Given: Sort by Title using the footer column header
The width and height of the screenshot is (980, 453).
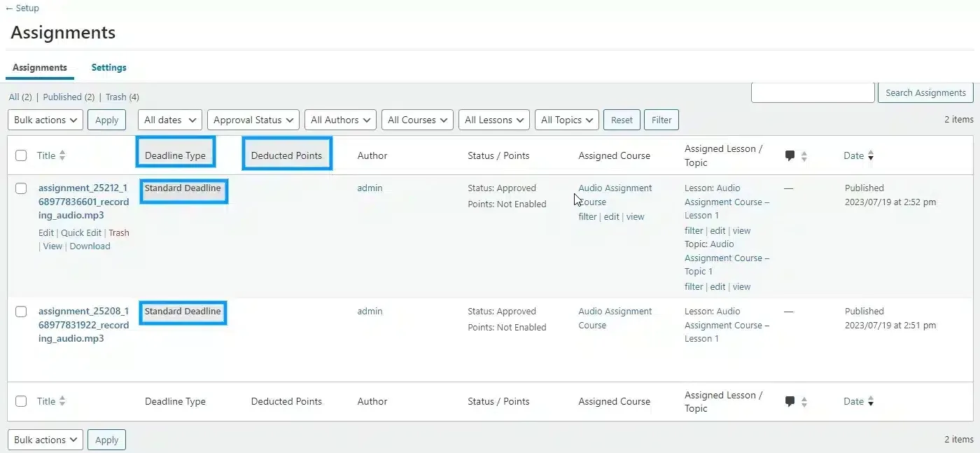Looking at the screenshot, I should click(62, 401).
